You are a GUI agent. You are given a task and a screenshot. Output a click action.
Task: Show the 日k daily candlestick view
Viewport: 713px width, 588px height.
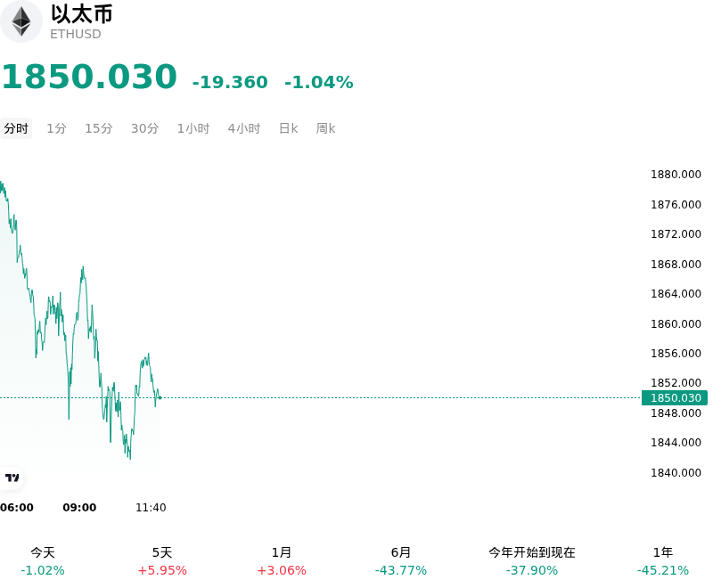pos(288,128)
